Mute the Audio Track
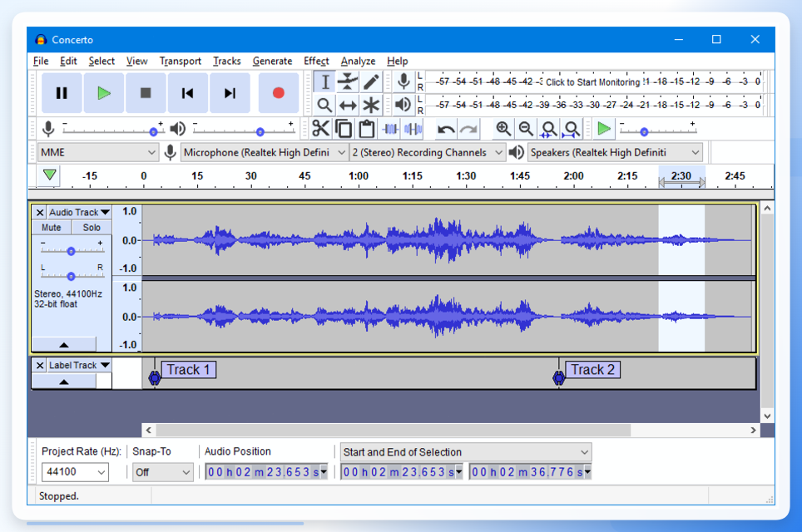The height and width of the screenshot is (532, 802). [51, 228]
